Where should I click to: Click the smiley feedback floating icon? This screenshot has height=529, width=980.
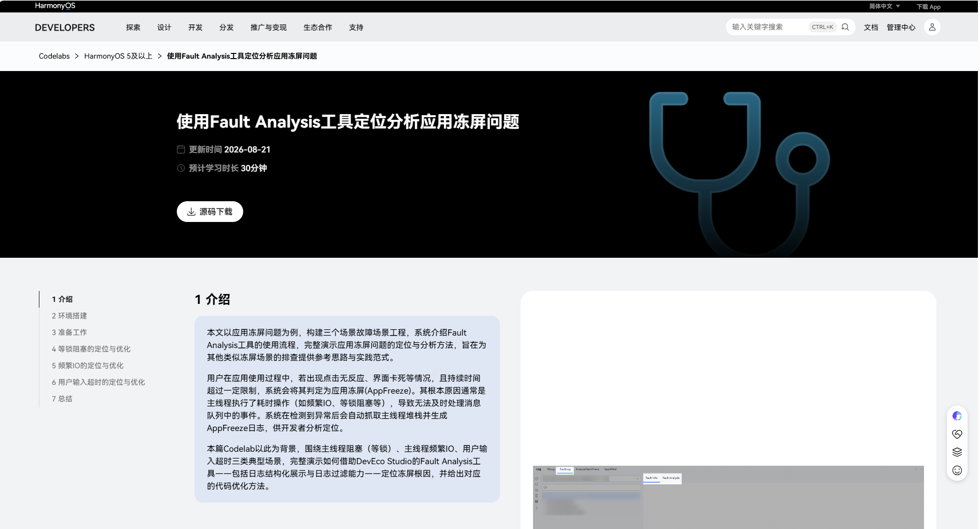[x=957, y=470]
